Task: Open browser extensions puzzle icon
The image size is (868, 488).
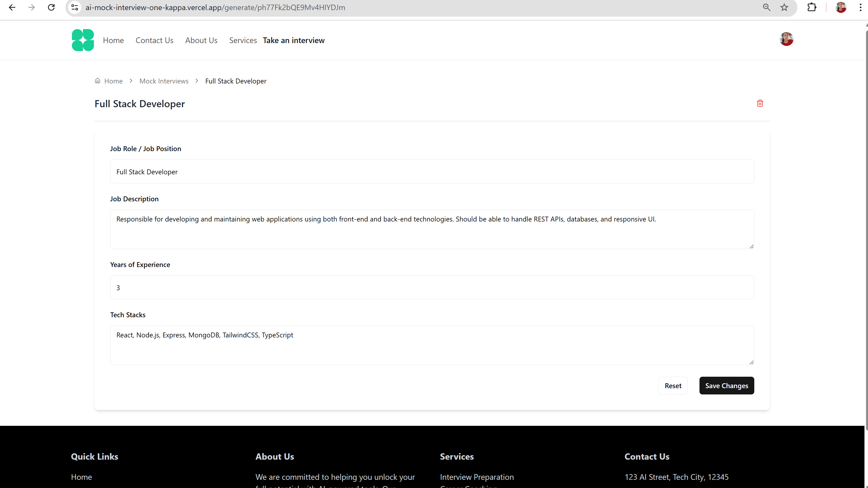Action: pyautogui.click(x=812, y=7)
